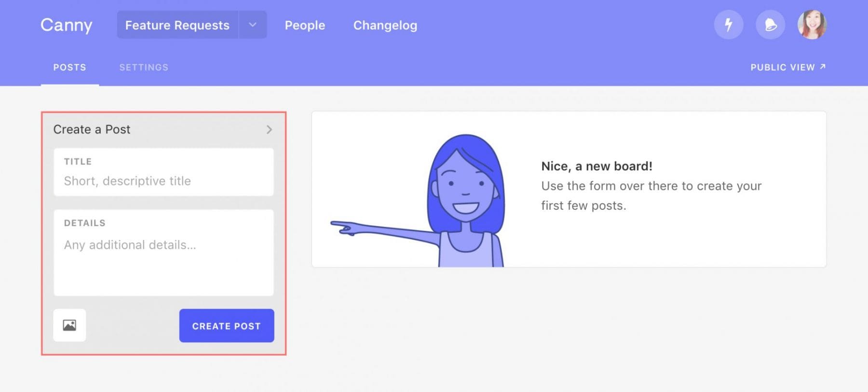Viewport: 868px width, 392px height.
Task: Select the Posts tab
Action: point(70,67)
